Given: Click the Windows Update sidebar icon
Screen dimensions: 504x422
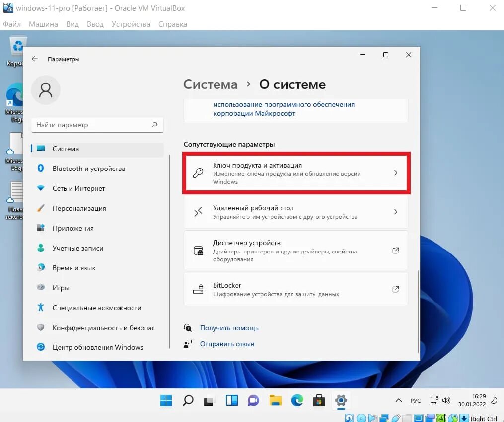Looking at the screenshot, I should click(x=41, y=347).
